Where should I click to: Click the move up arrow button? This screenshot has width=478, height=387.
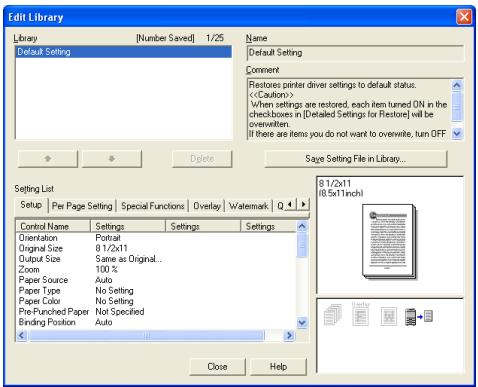[48, 159]
